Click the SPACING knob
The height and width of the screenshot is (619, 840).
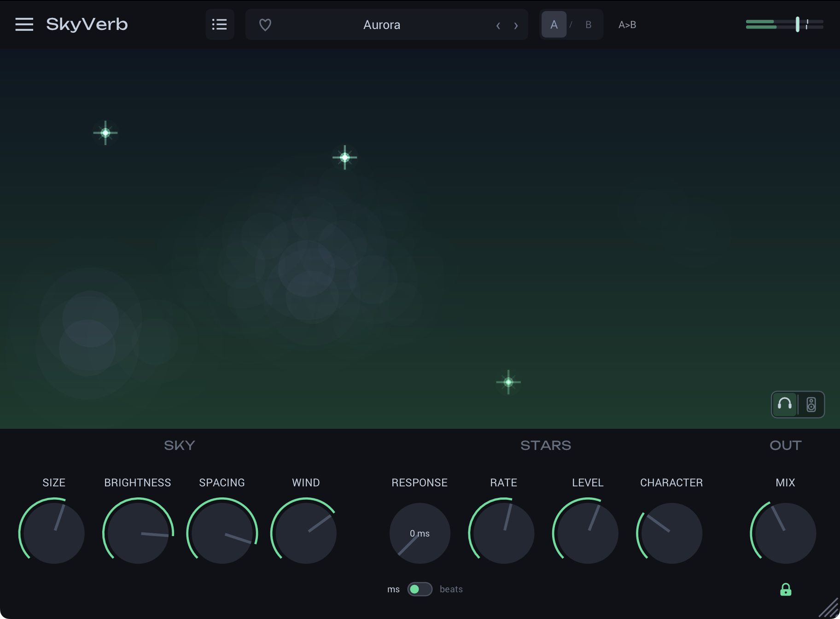[222, 533]
